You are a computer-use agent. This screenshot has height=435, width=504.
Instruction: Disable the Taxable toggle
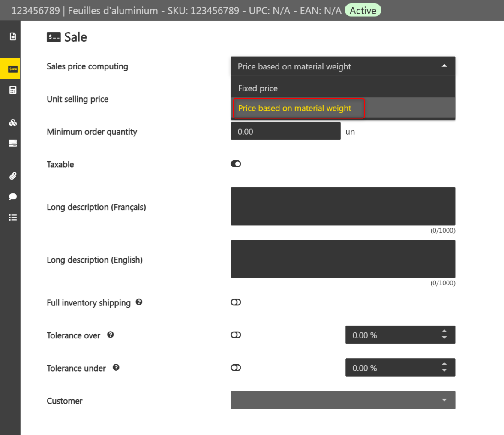click(x=236, y=164)
